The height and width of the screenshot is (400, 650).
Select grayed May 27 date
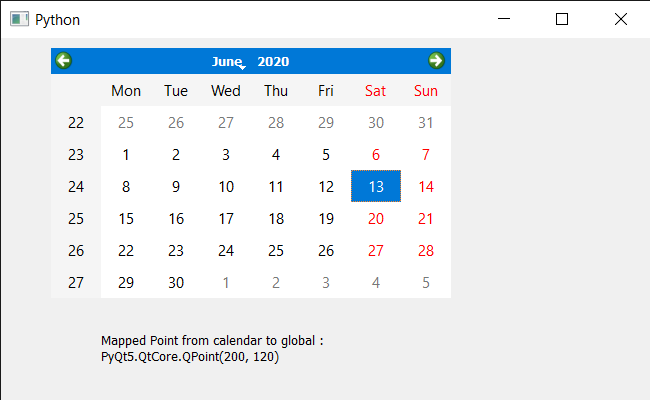pos(226,122)
